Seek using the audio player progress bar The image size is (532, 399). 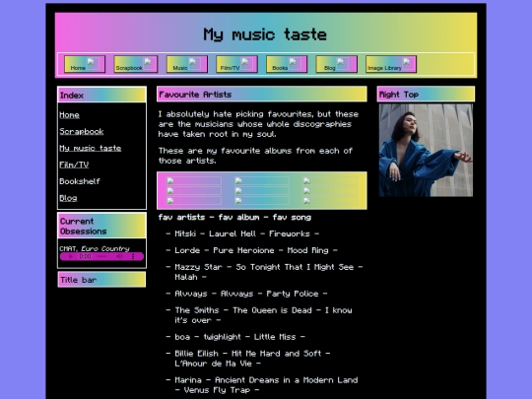point(101,256)
